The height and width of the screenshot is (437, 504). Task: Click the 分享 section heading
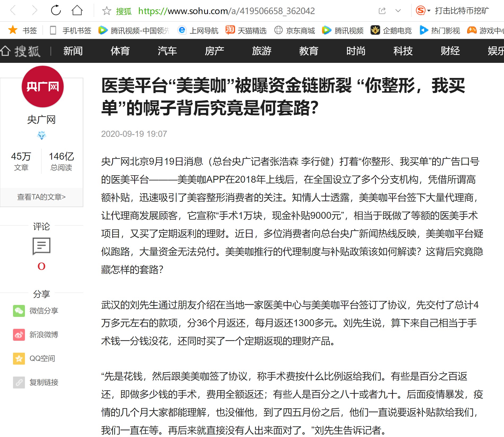41,294
